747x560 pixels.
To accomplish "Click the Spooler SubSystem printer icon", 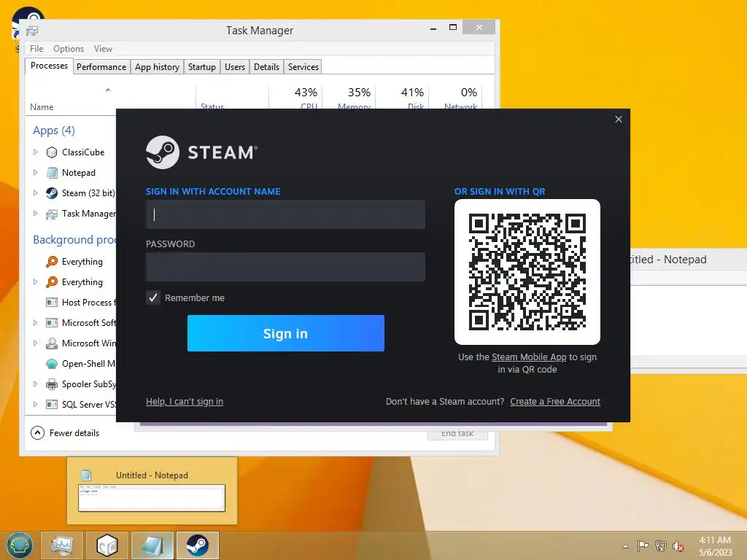I will 52,384.
